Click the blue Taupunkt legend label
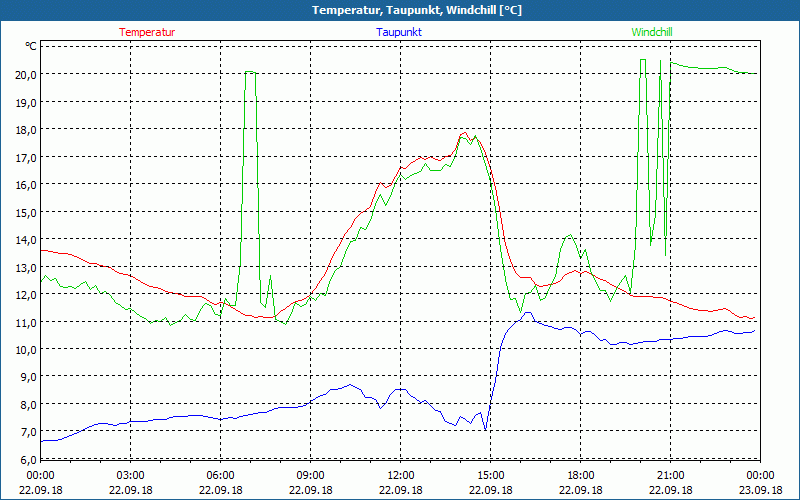 pos(399,32)
